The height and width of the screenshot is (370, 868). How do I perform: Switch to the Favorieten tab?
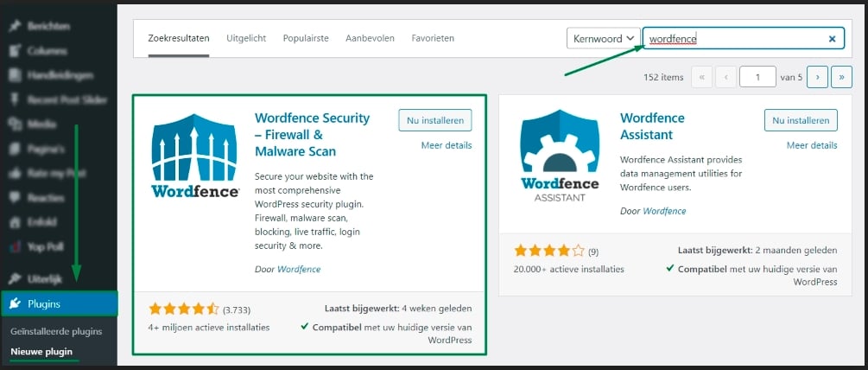coord(433,38)
